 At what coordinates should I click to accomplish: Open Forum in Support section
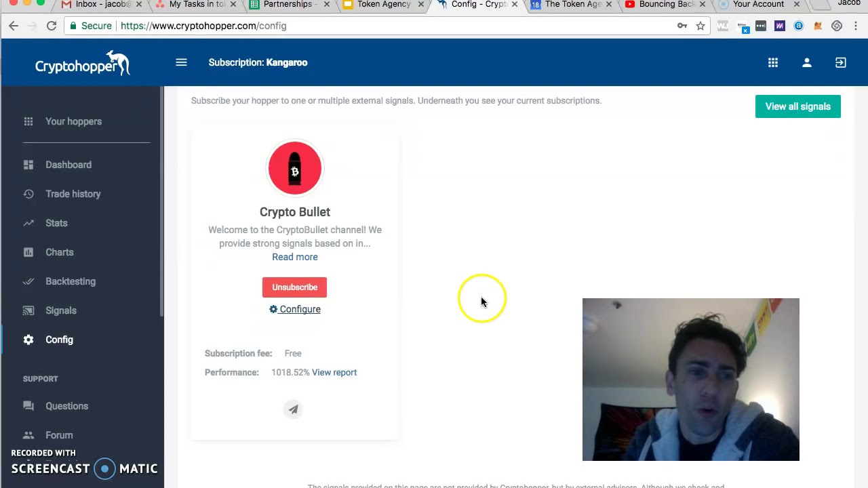[x=59, y=435]
